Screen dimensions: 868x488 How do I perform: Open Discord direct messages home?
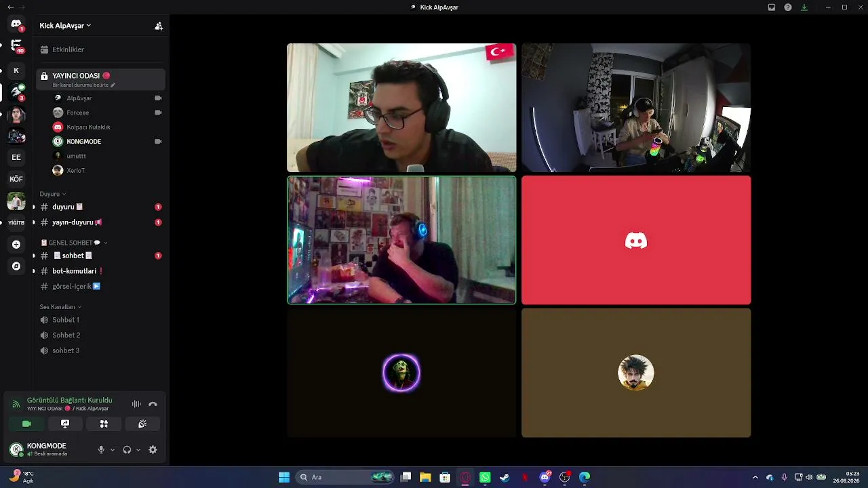point(16,24)
